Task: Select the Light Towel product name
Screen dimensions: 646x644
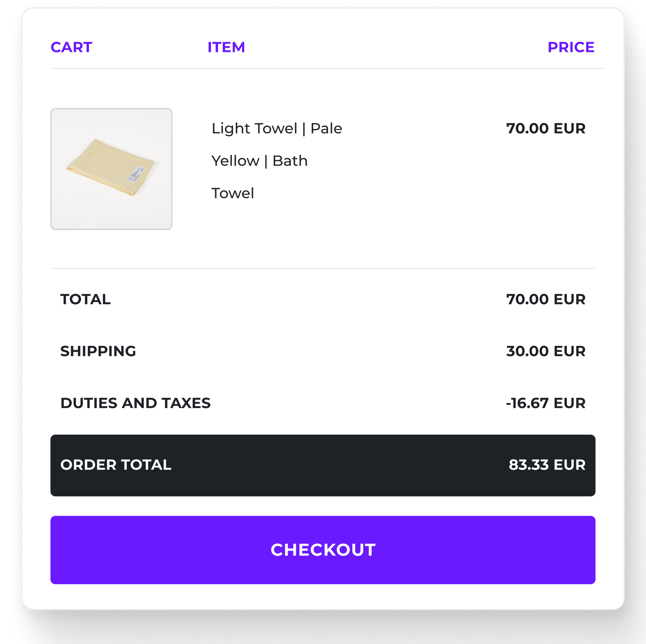Action: point(276,128)
